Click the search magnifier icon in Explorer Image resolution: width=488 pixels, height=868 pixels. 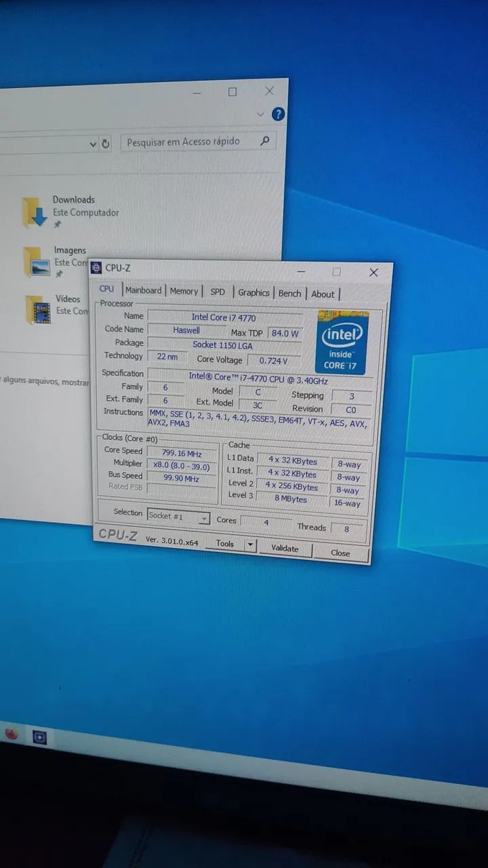[x=264, y=141]
